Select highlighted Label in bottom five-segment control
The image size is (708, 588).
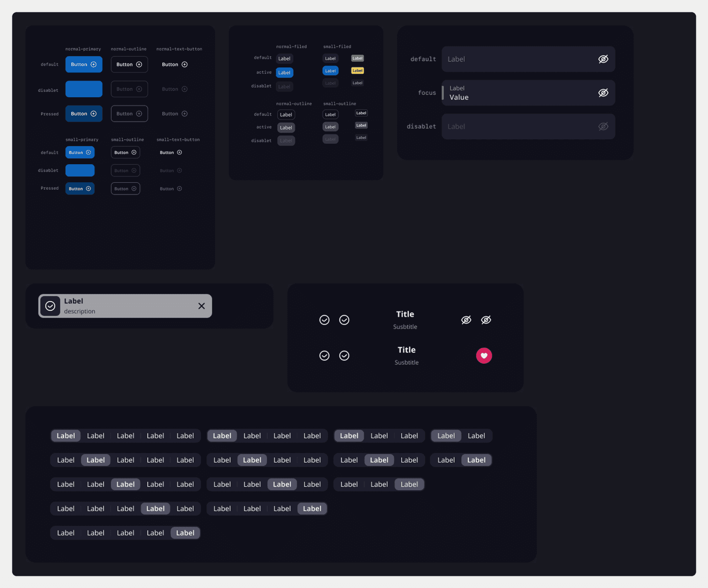pos(185,533)
